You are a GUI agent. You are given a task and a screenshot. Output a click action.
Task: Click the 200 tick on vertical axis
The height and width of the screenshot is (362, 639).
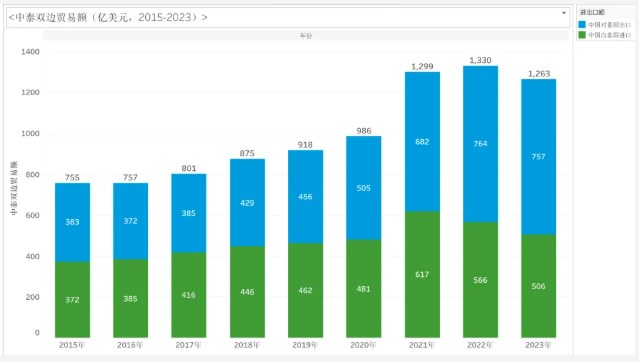coord(33,297)
